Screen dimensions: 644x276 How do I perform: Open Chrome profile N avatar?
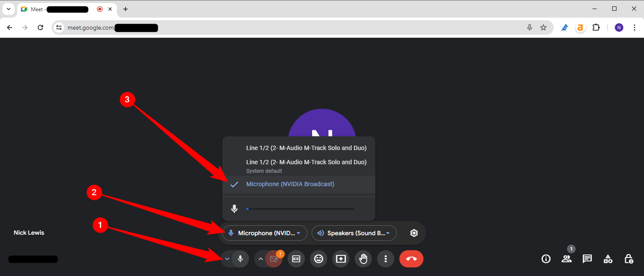(619, 28)
